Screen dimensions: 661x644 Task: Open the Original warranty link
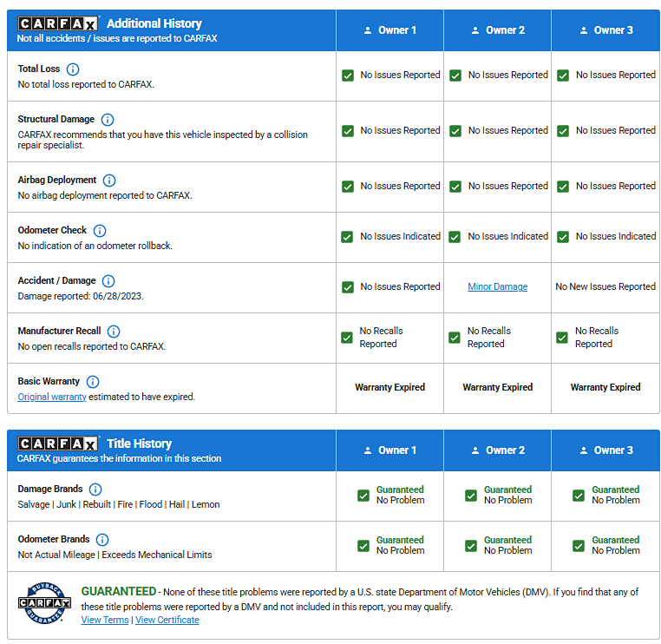point(52,397)
